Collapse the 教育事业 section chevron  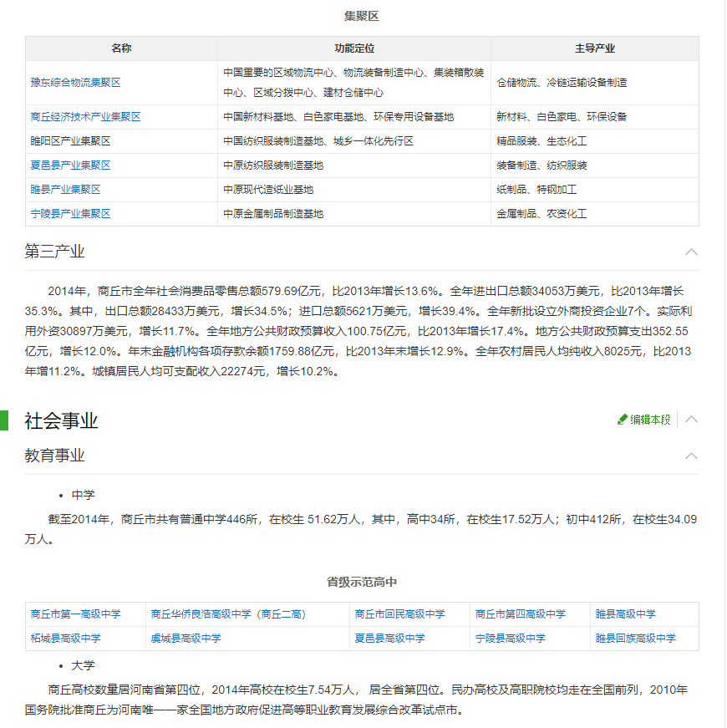click(691, 456)
